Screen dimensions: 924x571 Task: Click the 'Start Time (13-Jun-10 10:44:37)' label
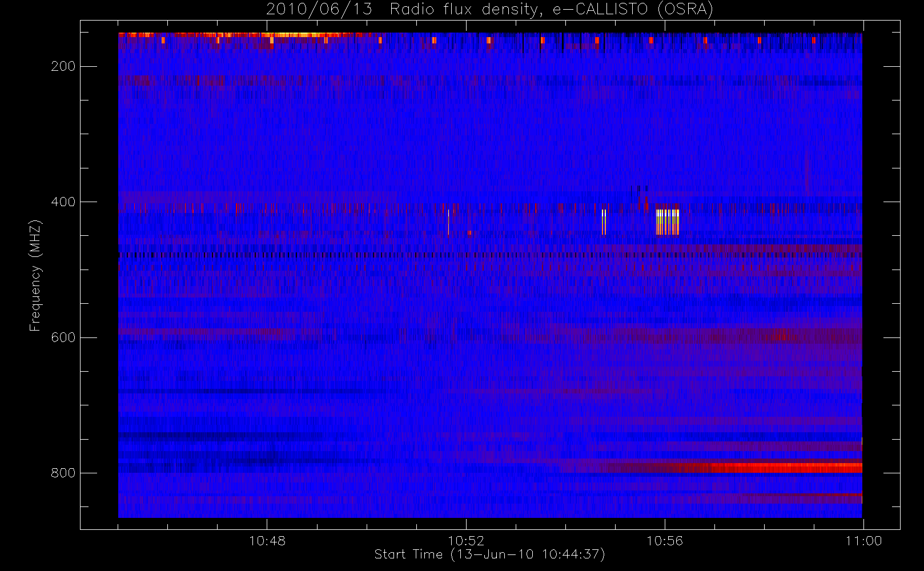[489, 554]
